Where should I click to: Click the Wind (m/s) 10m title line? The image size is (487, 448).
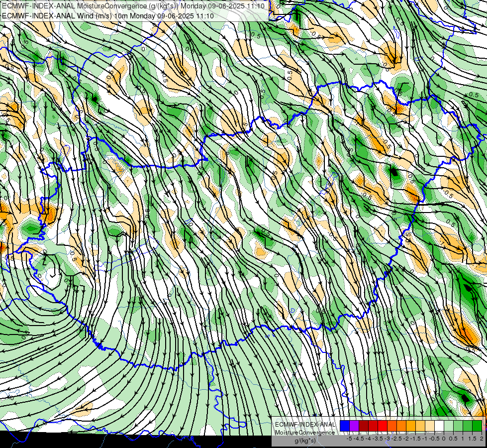coord(108,15)
